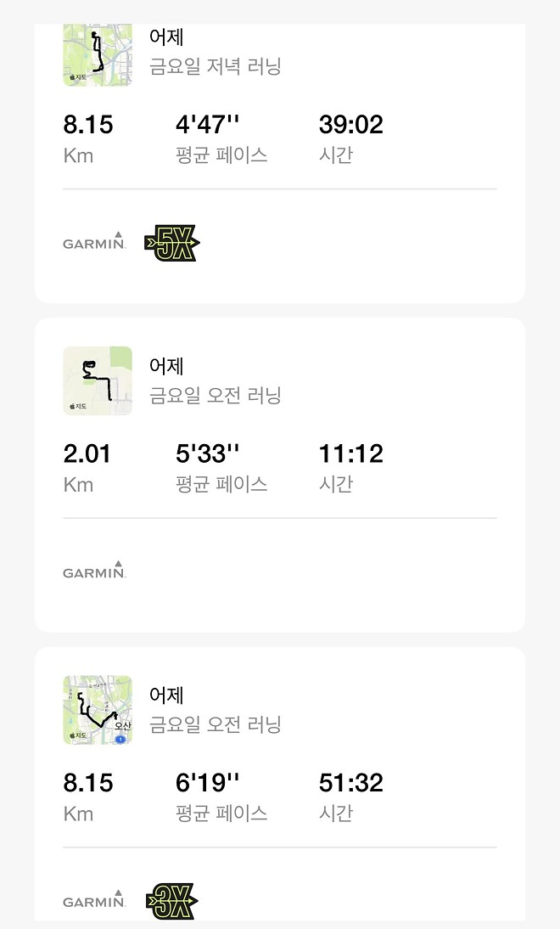Open the bottom run's map showing 오산
This screenshot has height=929, width=560.
[x=98, y=710]
